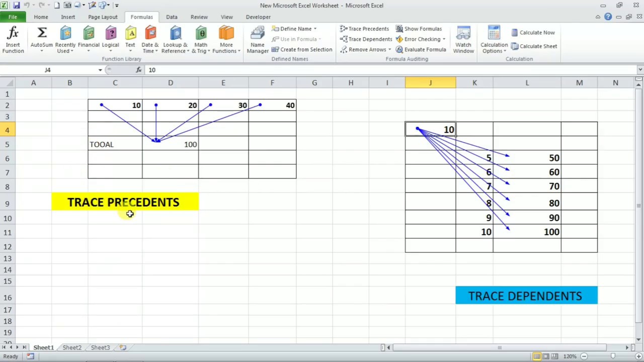
Task: Expand Date & Time functions
Action: 150,40
